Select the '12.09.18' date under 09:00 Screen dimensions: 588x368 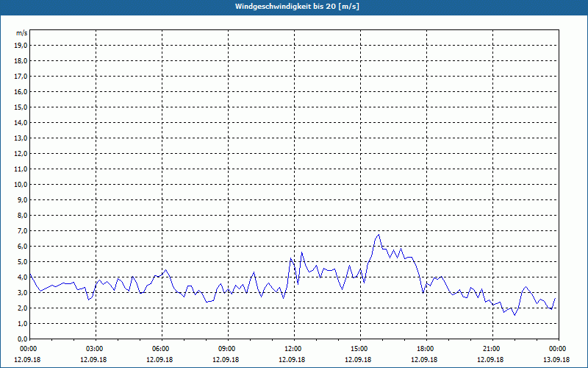pos(226,359)
